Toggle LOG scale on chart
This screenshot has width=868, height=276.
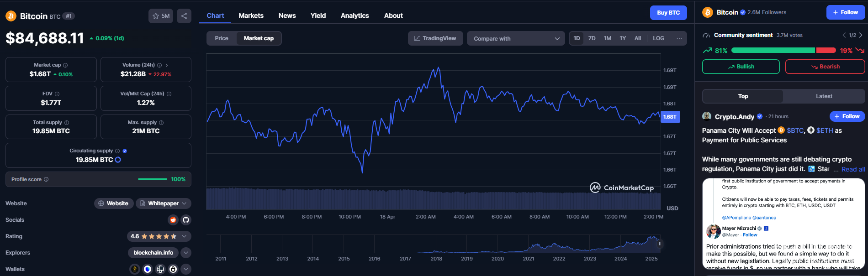[x=658, y=38]
